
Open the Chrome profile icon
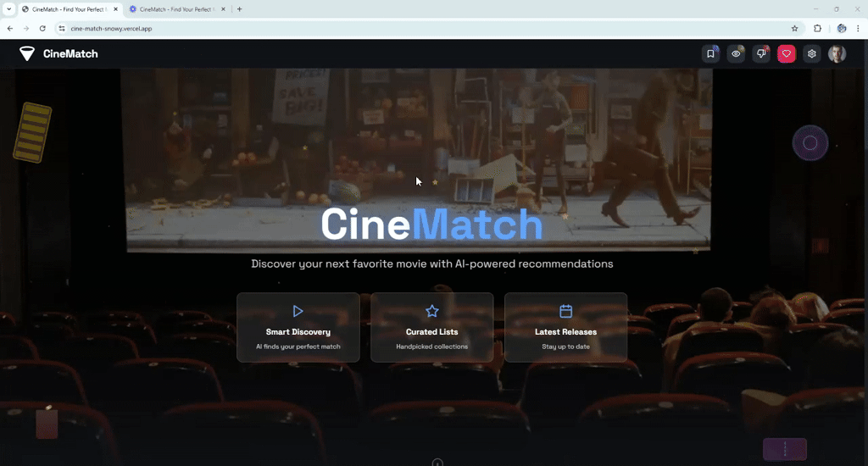(x=842, y=28)
